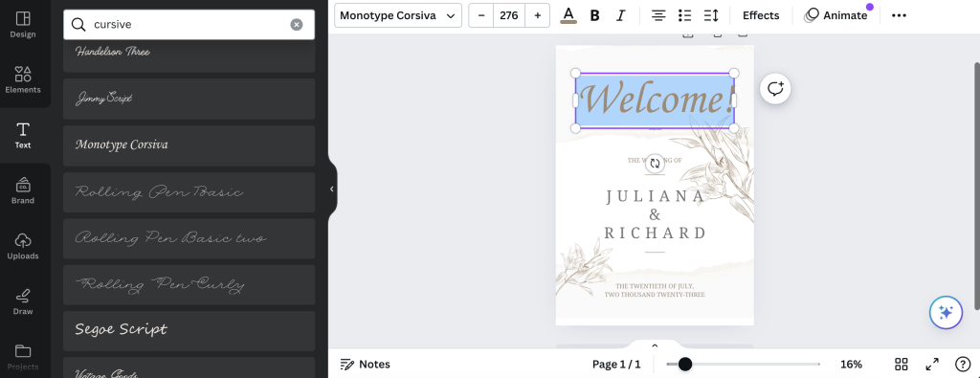The height and width of the screenshot is (378, 980).
Task: Open the Design panel in sidebar
Action: coord(23,25)
